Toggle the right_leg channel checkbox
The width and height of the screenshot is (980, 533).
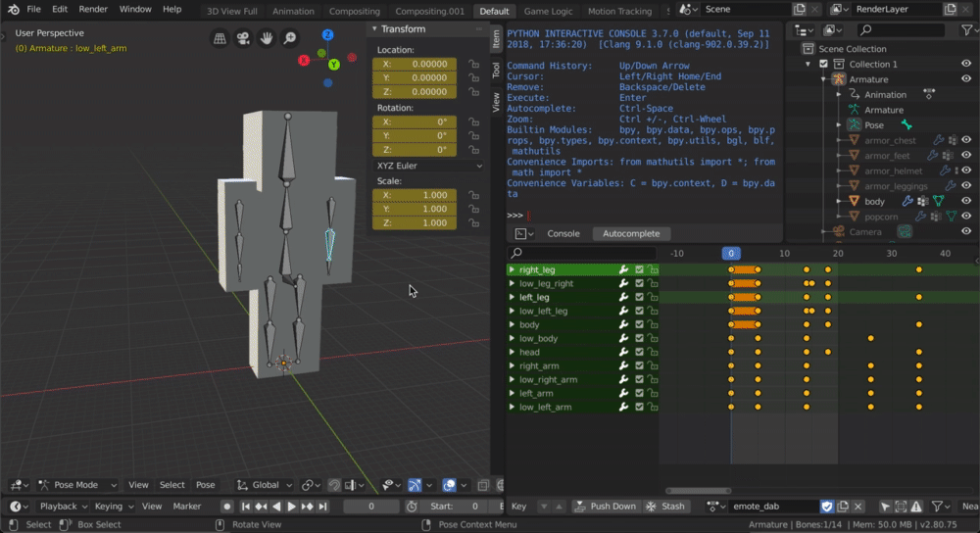click(639, 269)
